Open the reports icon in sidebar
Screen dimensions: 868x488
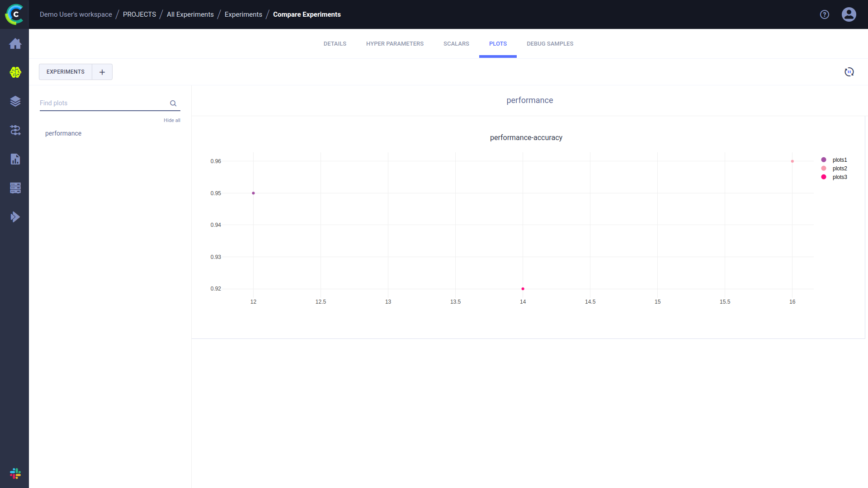coord(15,159)
